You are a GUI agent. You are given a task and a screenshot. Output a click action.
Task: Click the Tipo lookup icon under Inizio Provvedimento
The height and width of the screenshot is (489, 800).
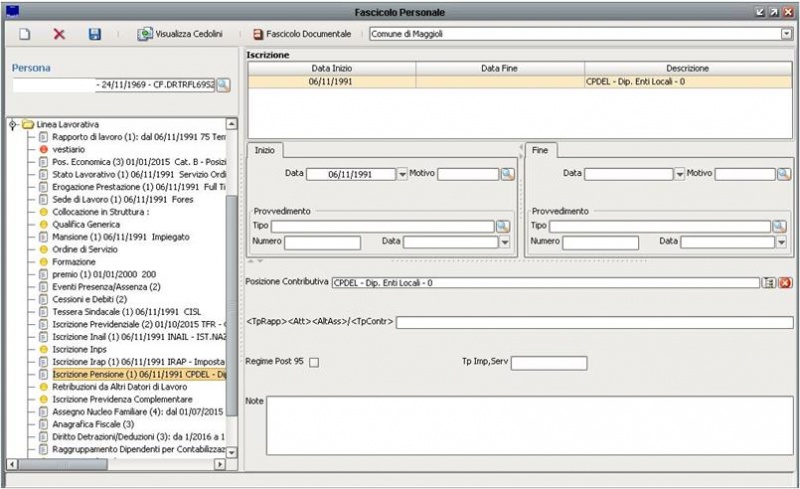point(503,227)
